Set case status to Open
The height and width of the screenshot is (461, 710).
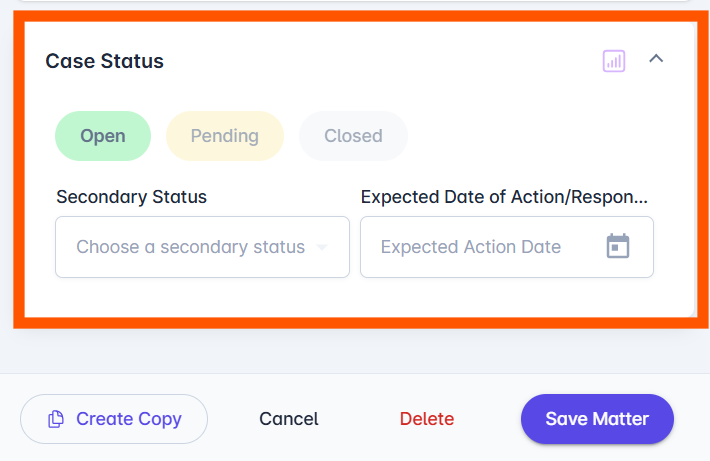click(103, 136)
